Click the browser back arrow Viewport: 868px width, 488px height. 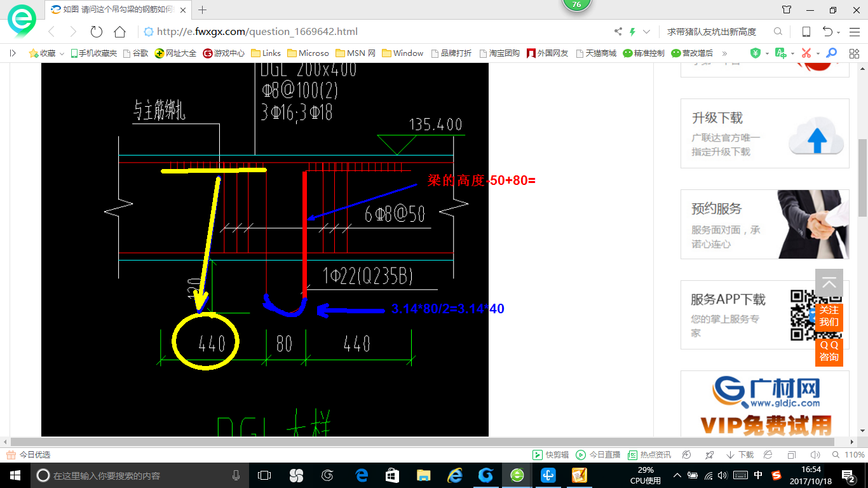coord(51,32)
